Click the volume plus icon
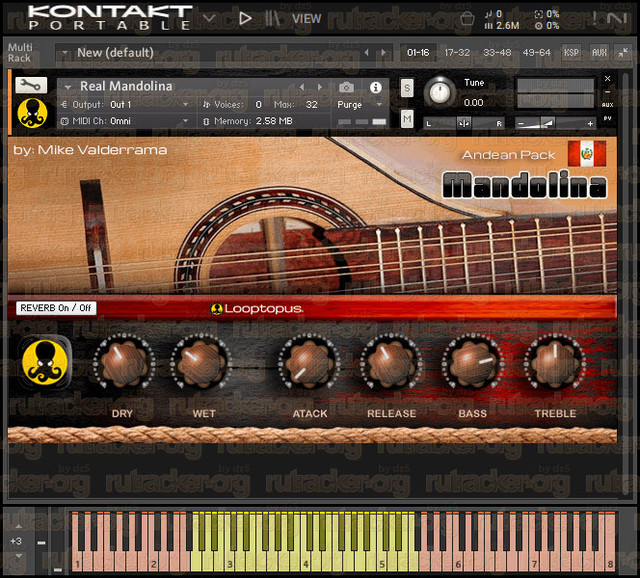This screenshot has height=578, width=640. click(x=590, y=123)
